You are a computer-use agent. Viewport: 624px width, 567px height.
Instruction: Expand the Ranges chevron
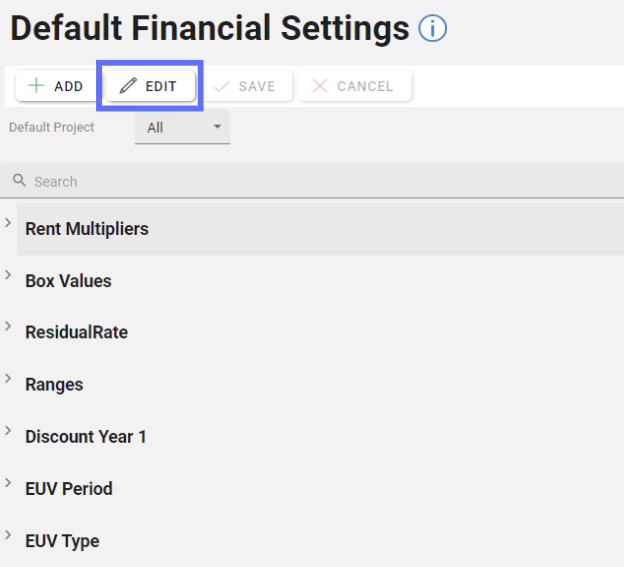pyautogui.click(x=8, y=378)
